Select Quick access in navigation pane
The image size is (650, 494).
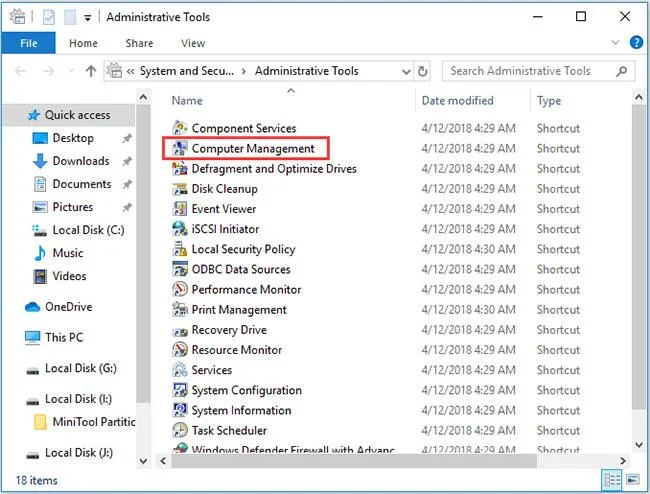point(69,115)
